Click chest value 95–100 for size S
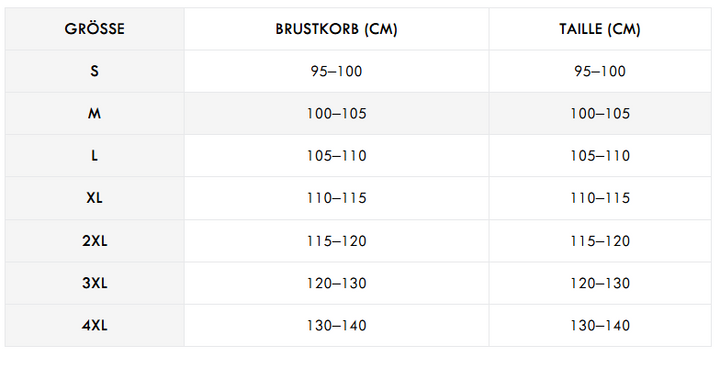720x368 pixels. pyautogui.click(x=337, y=71)
